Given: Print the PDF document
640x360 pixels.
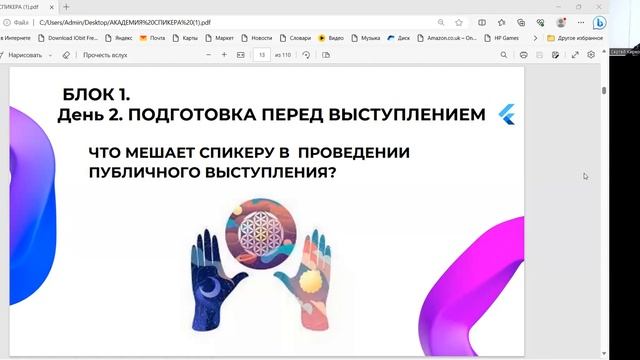Looking at the screenshot, I should point(524,55).
